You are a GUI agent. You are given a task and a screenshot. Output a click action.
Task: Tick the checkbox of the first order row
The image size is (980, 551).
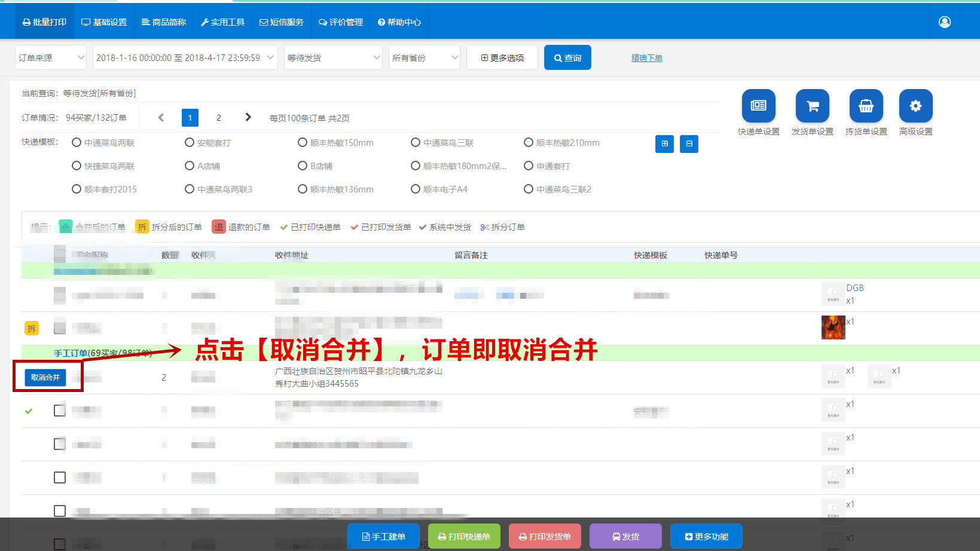pos(59,295)
